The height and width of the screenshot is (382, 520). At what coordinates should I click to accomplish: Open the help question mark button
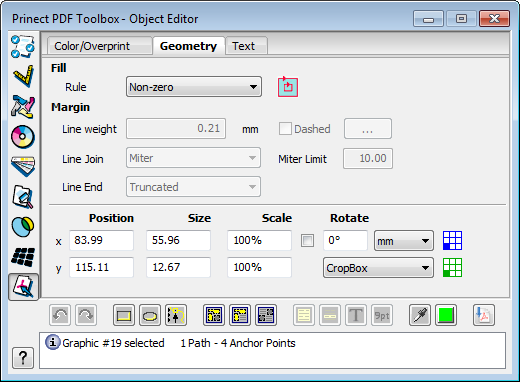(23, 358)
